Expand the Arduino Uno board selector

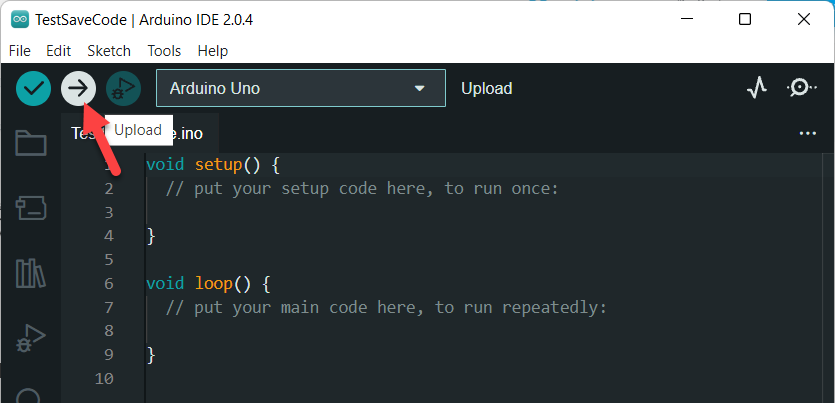pyautogui.click(x=301, y=88)
